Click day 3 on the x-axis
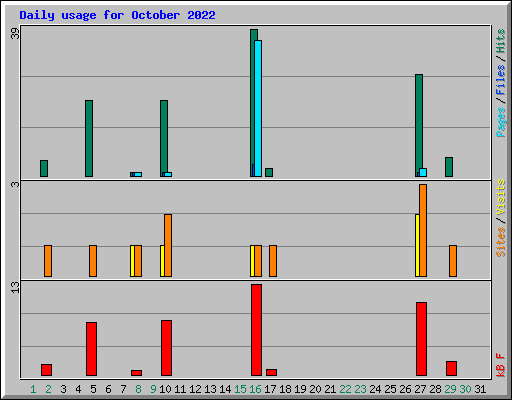512x400 pixels. 63,389
